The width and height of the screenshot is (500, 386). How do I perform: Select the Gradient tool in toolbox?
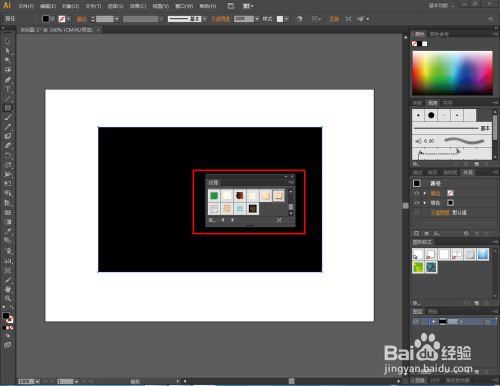tap(8, 222)
